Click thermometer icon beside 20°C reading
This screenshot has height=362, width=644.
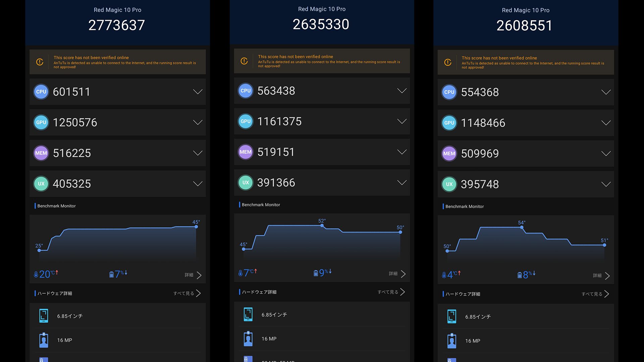click(x=36, y=275)
